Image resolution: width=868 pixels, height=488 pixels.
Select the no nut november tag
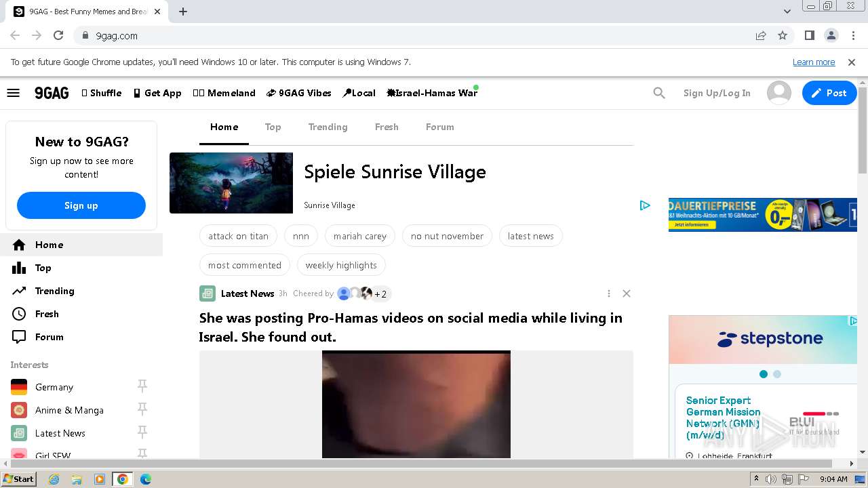coord(447,236)
